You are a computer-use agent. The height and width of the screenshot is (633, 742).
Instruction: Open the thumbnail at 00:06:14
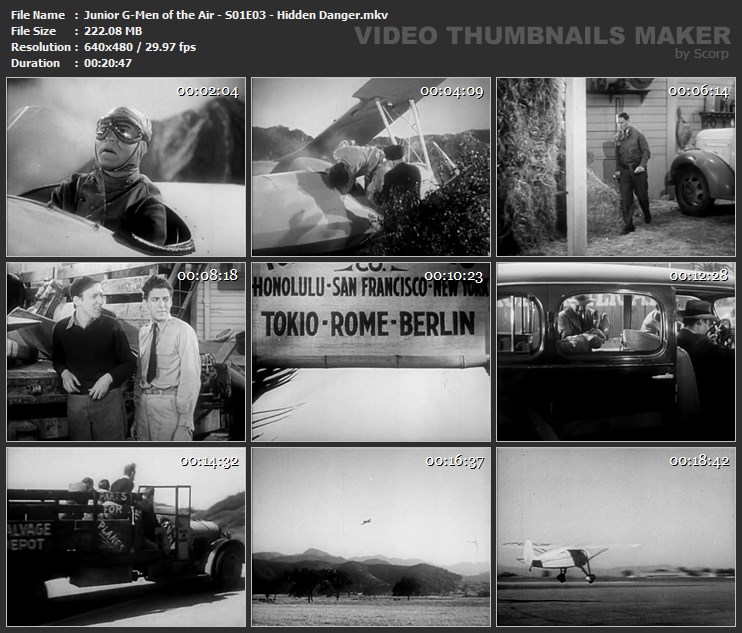(616, 167)
